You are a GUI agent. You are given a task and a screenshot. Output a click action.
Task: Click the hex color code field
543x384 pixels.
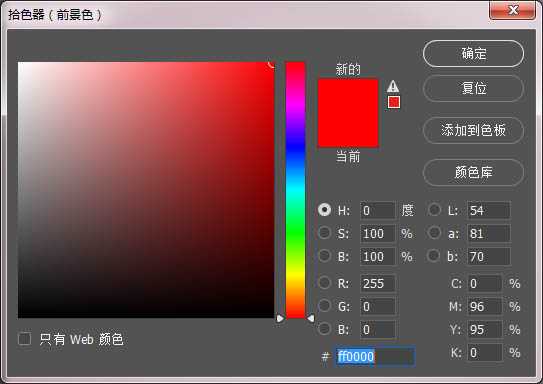[375, 356]
